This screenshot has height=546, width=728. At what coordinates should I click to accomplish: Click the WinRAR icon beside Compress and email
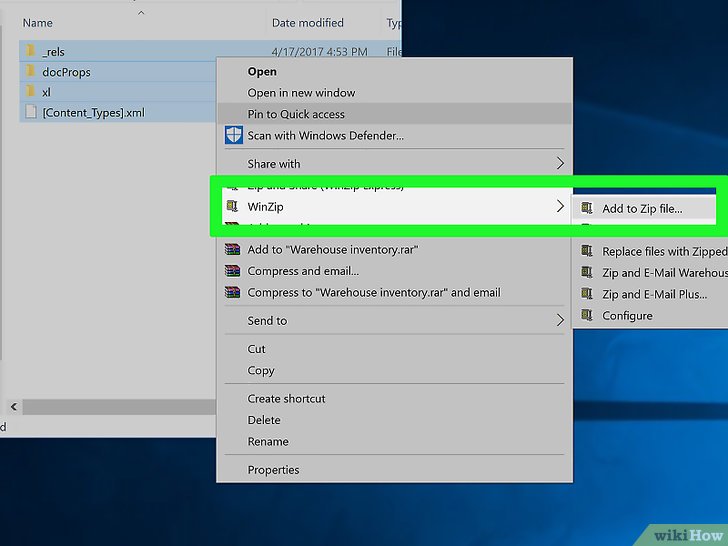point(233,271)
